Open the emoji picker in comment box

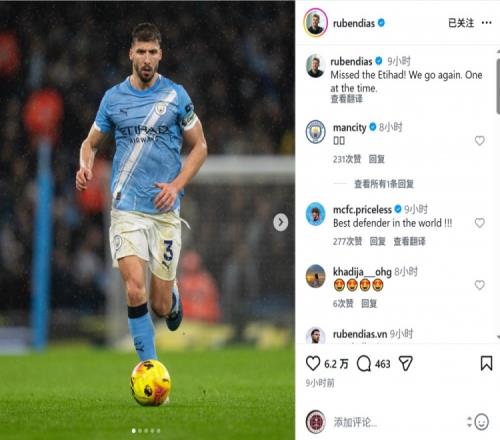pyautogui.click(x=482, y=422)
